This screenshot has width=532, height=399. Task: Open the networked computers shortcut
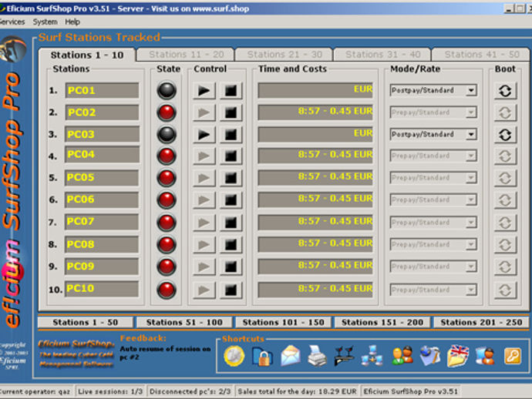coord(372,356)
